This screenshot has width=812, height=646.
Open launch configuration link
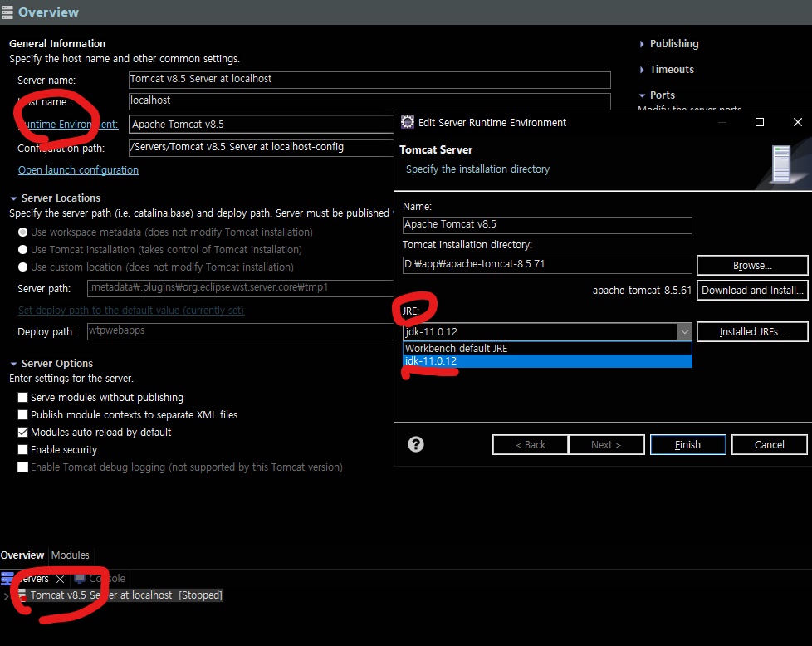coord(78,170)
